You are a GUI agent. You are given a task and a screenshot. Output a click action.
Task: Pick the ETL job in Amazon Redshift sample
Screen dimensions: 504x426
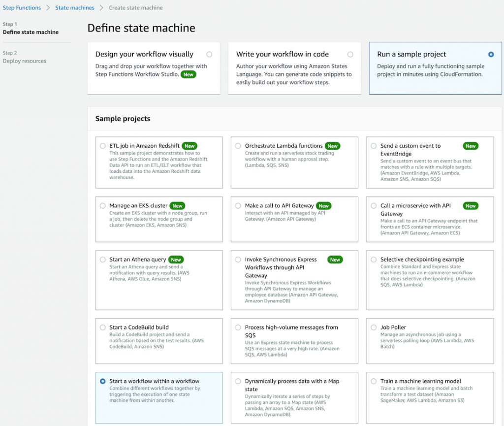(x=102, y=146)
